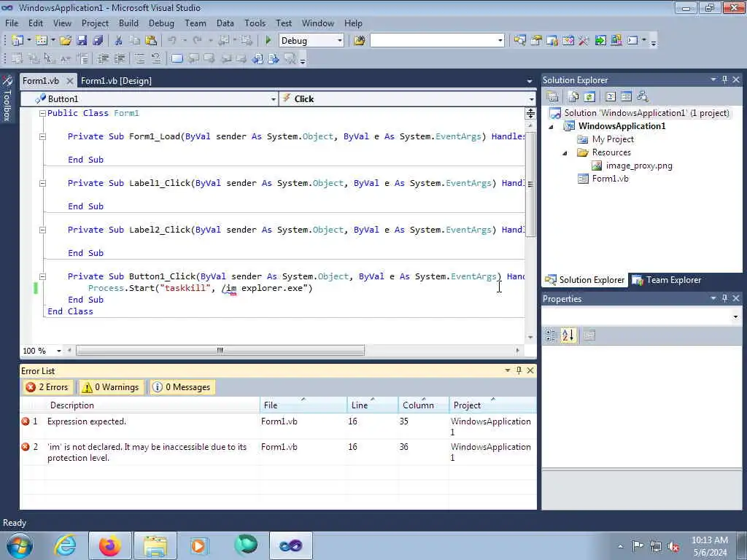Screen dimensions: 747x560
Task: Click the Open File folder icon
Action: 66,41
